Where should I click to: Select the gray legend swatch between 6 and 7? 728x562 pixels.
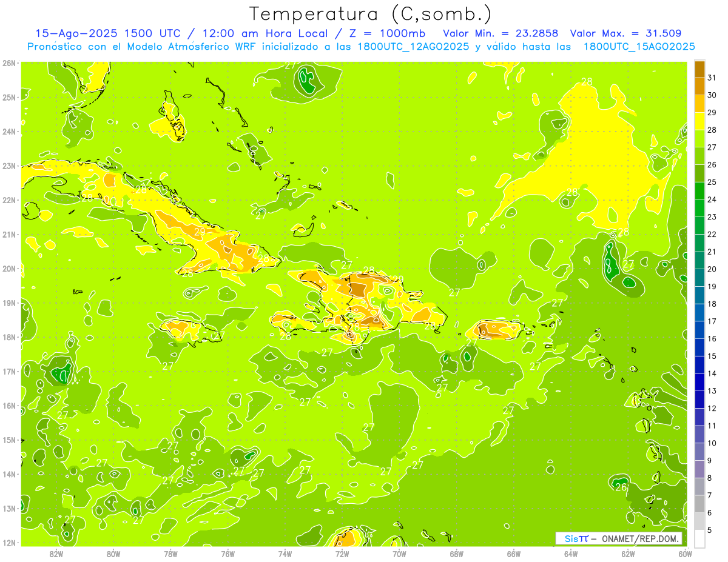tap(699, 504)
